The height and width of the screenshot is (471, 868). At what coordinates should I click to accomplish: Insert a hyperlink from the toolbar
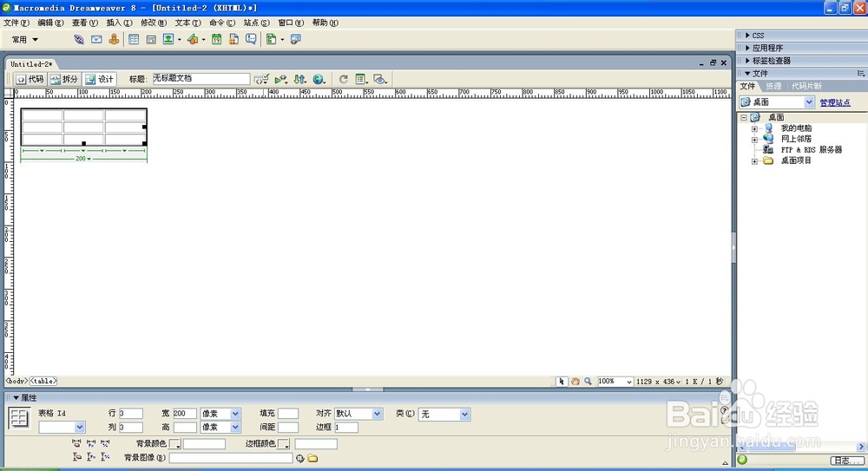pos(79,39)
